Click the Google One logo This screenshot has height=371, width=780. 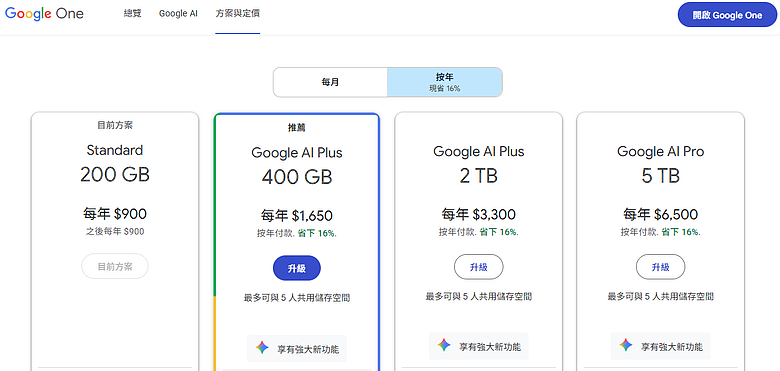click(x=44, y=14)
